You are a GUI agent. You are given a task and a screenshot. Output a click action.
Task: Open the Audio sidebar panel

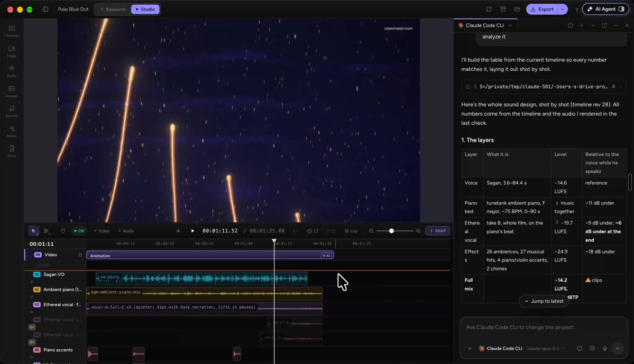click(12, 71)
